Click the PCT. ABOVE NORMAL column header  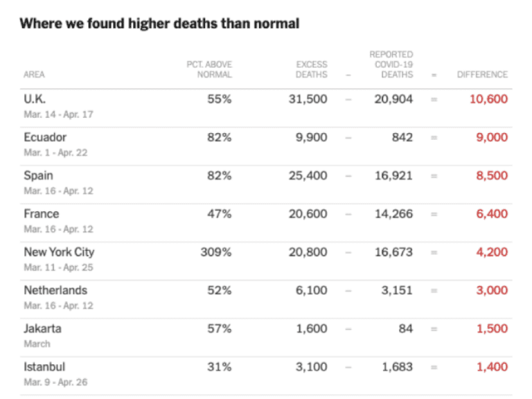[x=209, y=69]
